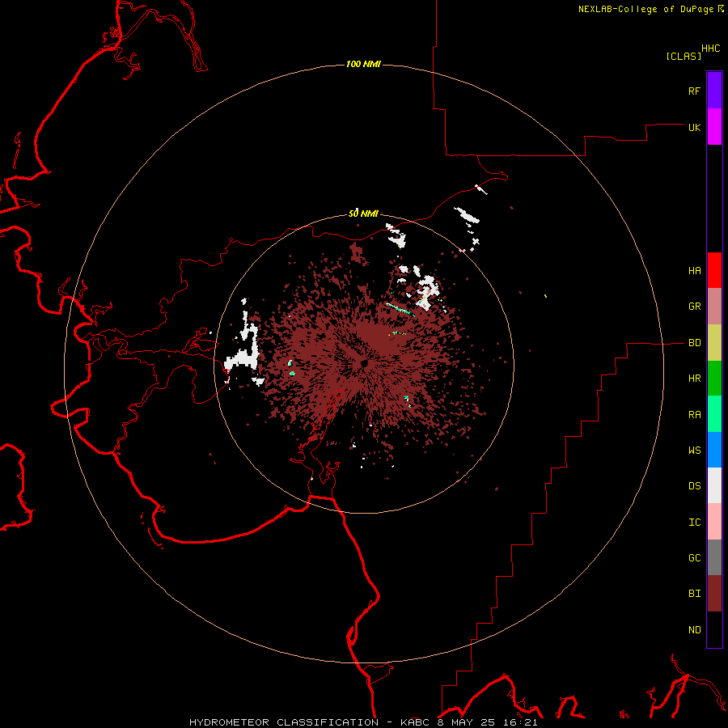
Task: Click the 50 NMI range ring label
Action: pyautogui.click(x=363, y=214)
